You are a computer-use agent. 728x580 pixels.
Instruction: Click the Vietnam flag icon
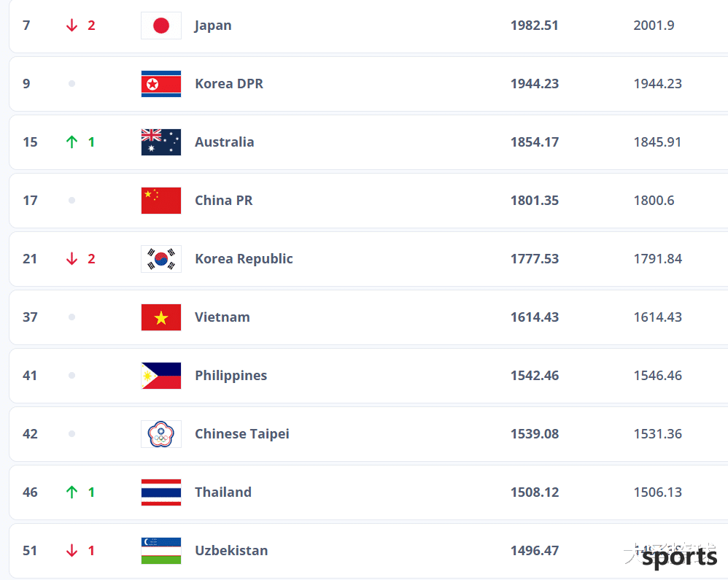161,317
